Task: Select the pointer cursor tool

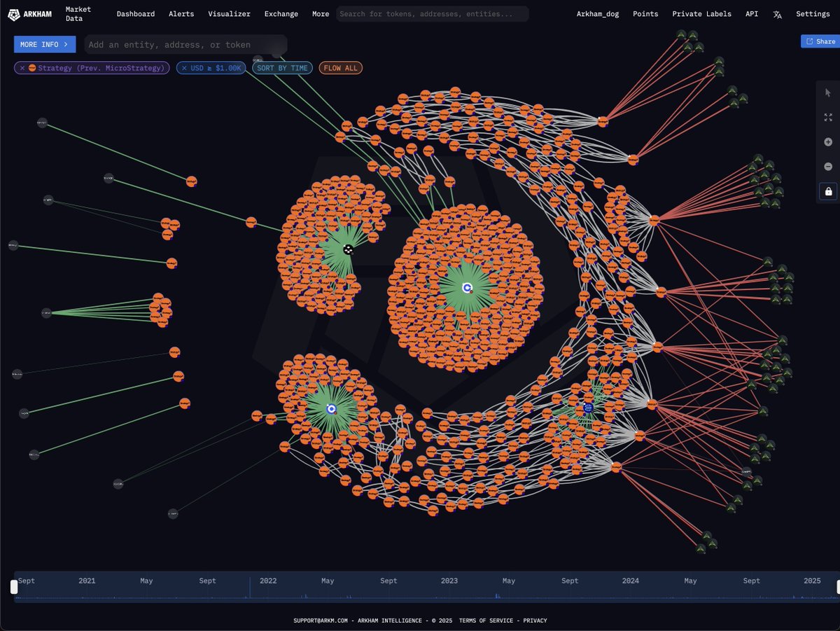Action: click(x=828, y=93)
